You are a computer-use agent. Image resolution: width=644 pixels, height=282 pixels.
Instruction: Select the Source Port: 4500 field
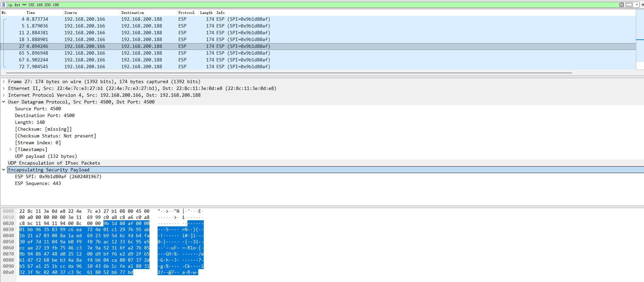[x=38, y=109]
